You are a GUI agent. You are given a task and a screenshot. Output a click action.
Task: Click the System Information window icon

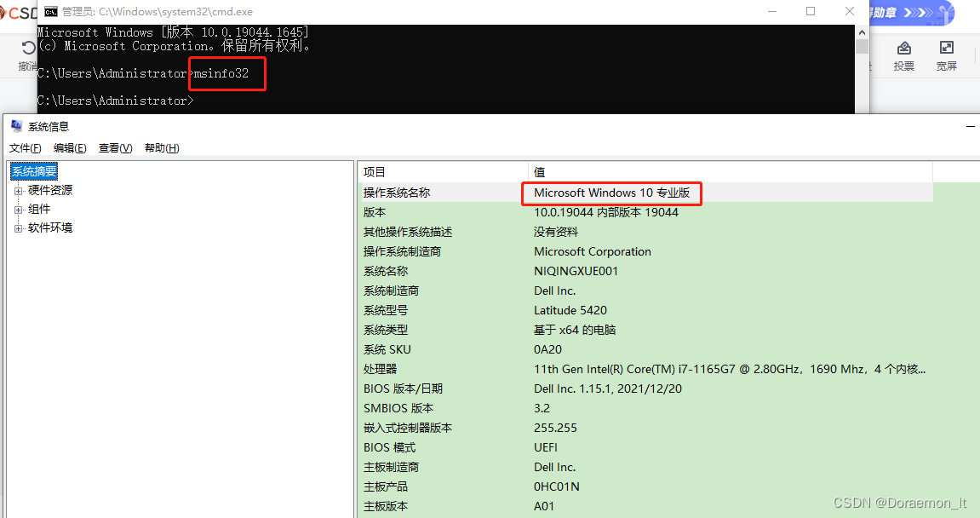pyautogui.click(x=17, y=126)
